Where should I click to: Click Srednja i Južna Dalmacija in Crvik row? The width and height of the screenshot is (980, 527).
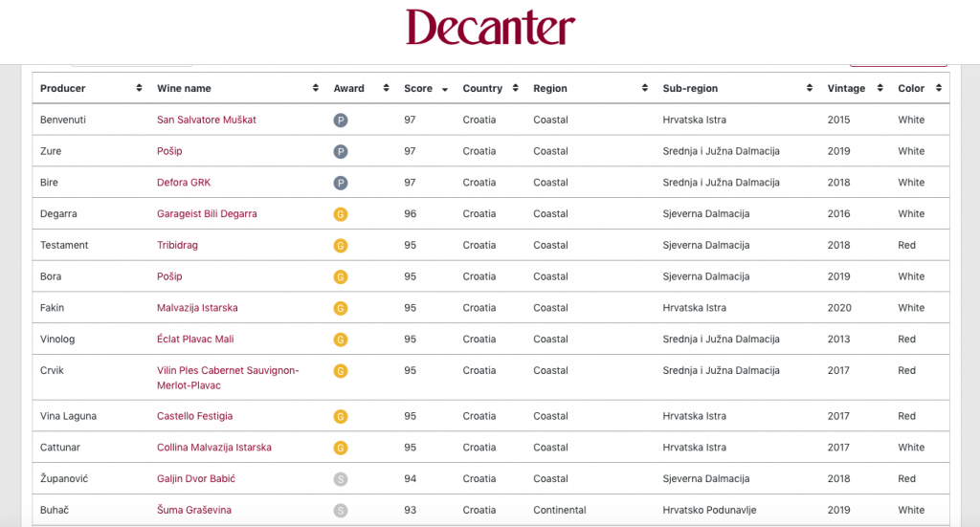[x=722, y=370]
